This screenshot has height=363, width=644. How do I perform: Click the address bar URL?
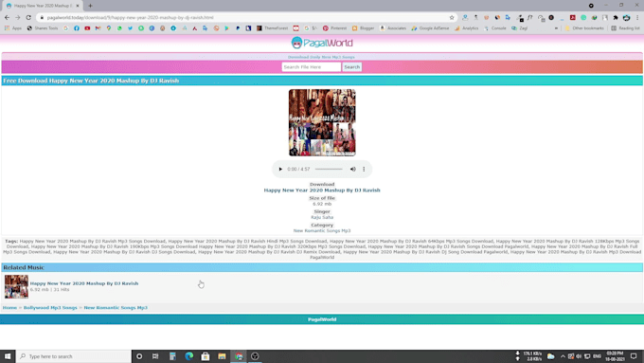pos(130,18)
